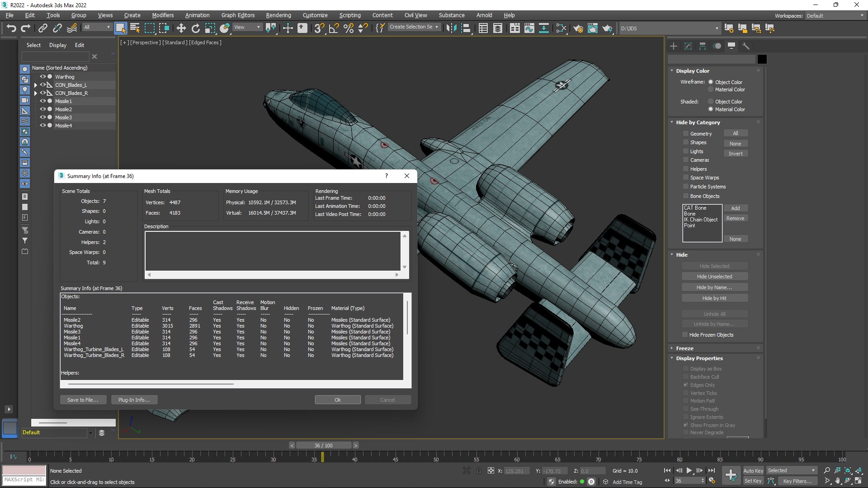This screenshot has width=868, height=488.
Task: Click Hide Unselected button
Action: 714,277
